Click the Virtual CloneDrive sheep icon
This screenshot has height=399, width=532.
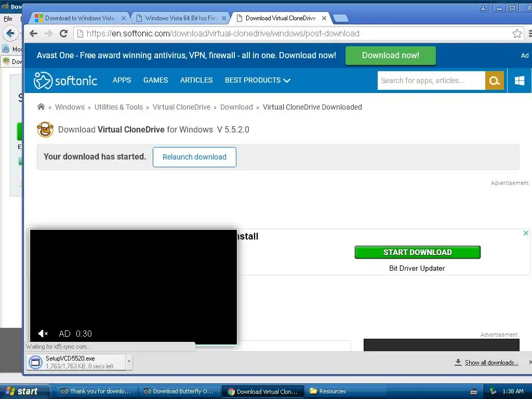[45, 129]
